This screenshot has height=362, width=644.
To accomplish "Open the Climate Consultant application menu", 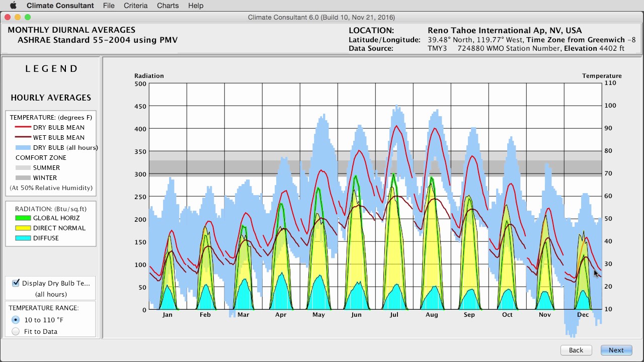I will [x=60, y=6].
